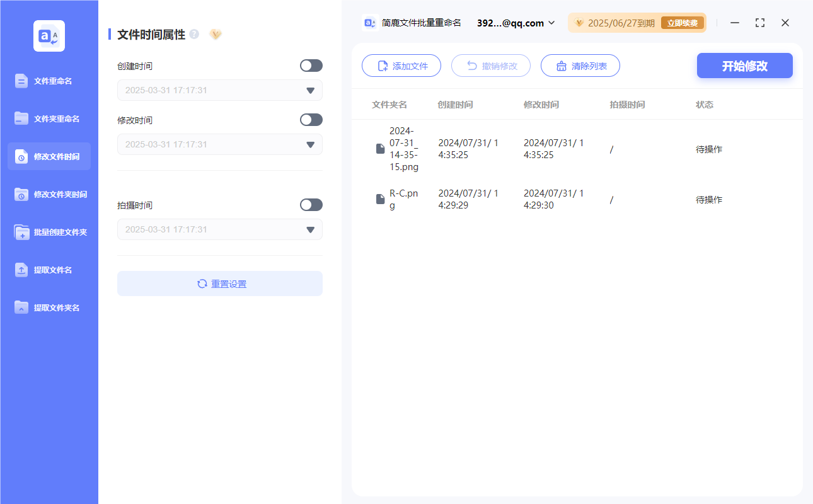Enable the 拍摄时间 shooting time switch
The height and width of the screenshot is (504, 813).
311,205
